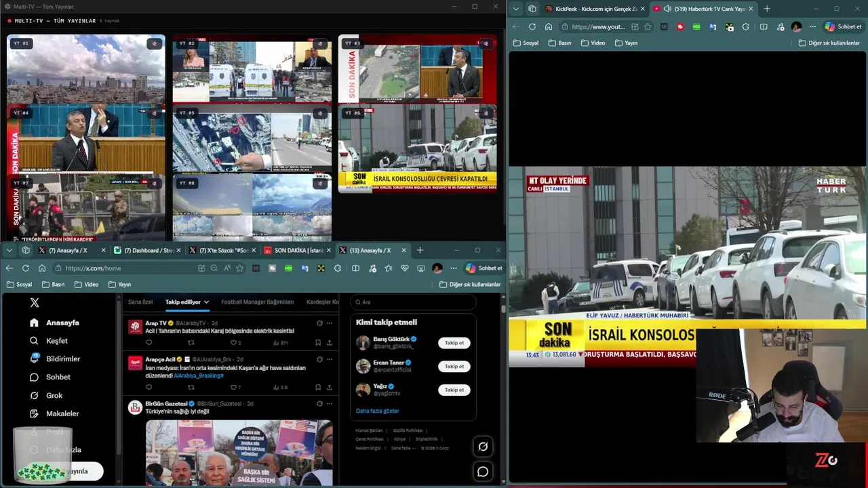868x488 pixels.
Task: Switch to Football Manager Bağımlıları tab
Action: point(257,302)
